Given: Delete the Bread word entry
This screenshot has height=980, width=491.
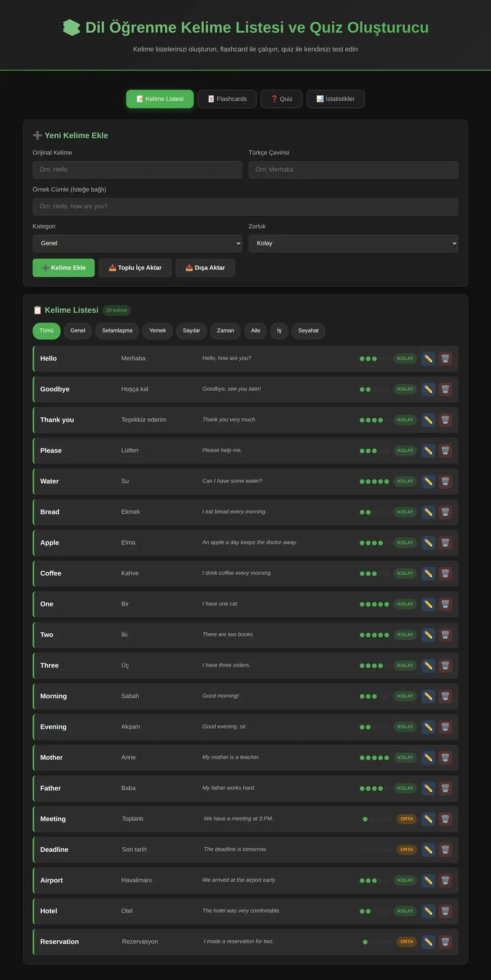Looking at the screenshot, I should tap(446, 512).
